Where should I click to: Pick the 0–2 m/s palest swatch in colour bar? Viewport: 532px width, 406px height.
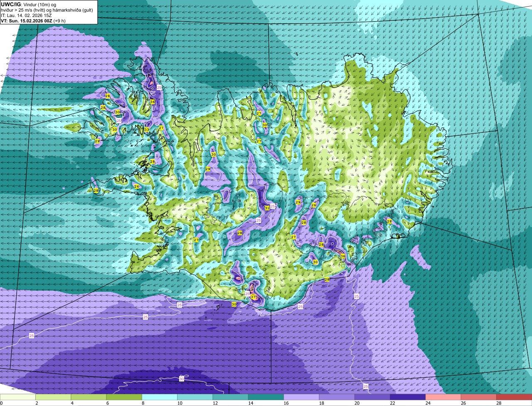(x=18, y=397)
